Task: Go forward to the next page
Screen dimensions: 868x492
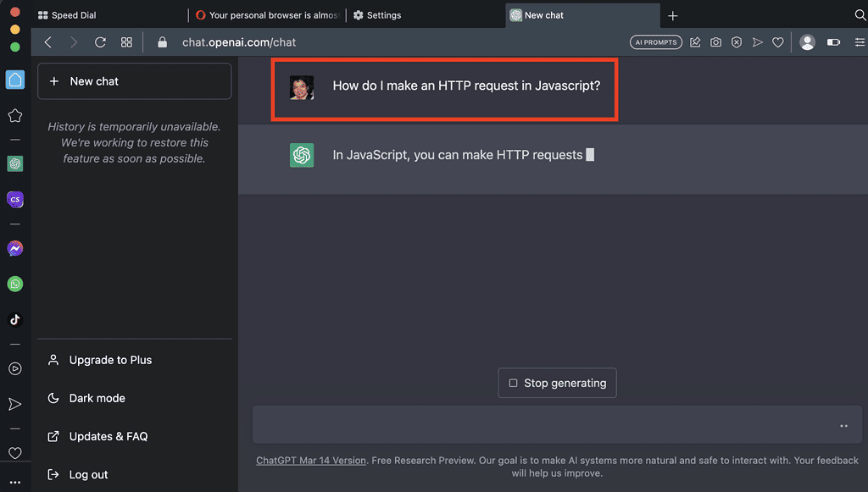Action: coord(74,42)
